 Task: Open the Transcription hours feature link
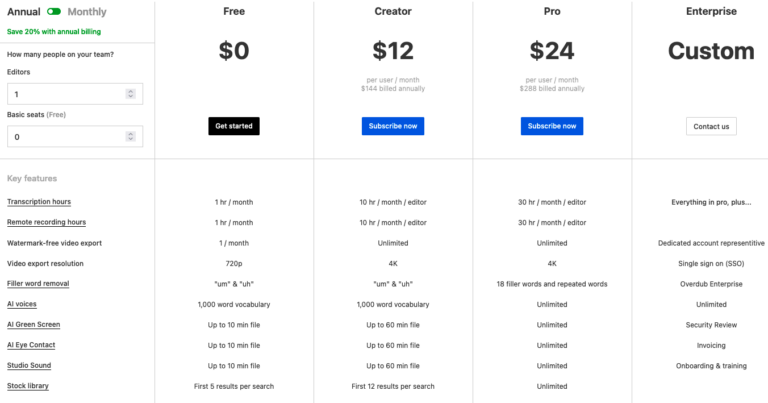coord(39,202)
